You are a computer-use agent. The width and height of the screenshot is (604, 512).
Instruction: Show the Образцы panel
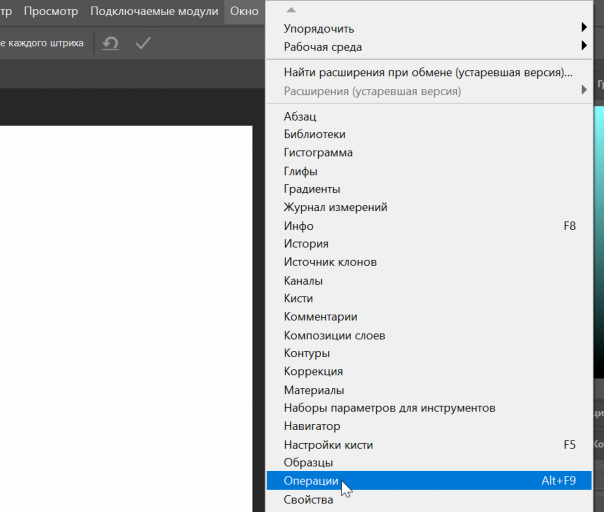tap(429, 462)
